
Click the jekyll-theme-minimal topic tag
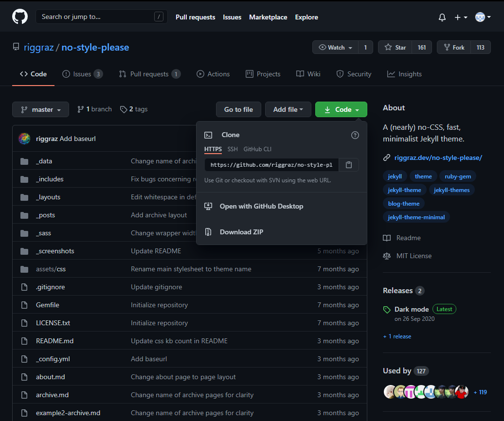[x=416, y=217]
